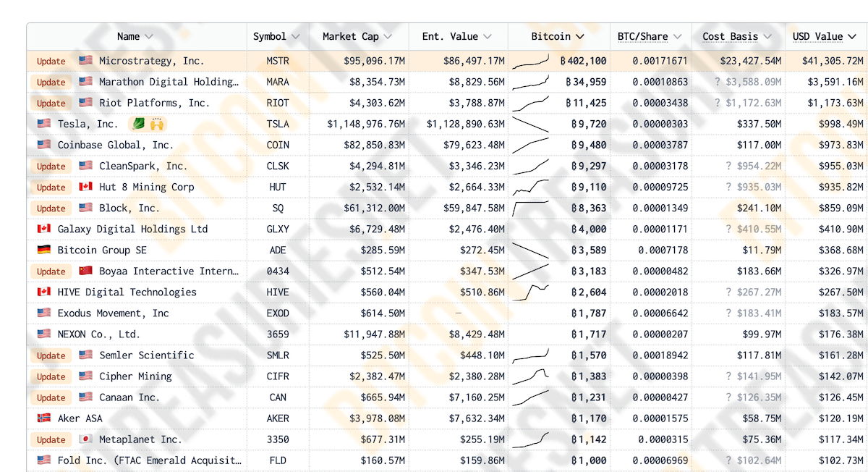
Task: Click the US flag beside Coinbase Global, Inc.
Action: tap(44, 145)
